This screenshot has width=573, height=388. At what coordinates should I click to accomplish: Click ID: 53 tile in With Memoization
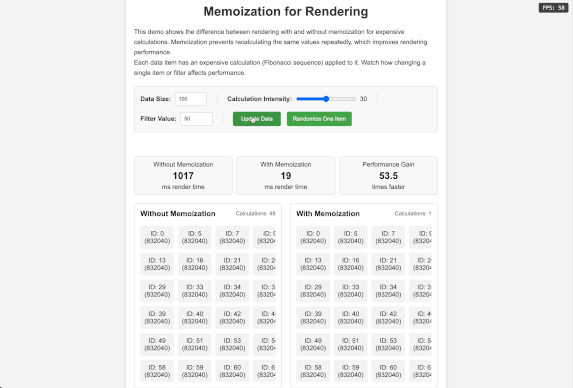(388, 344)
